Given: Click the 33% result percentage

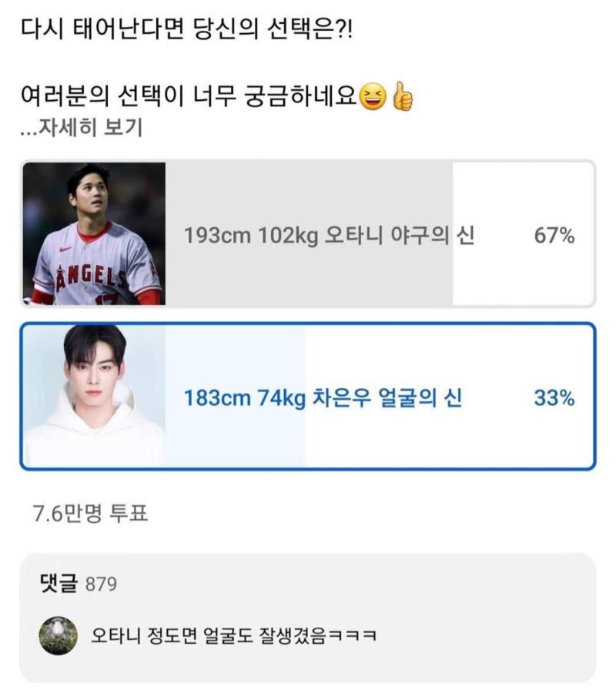Looking at the screenshot, I should pos(554,398).
